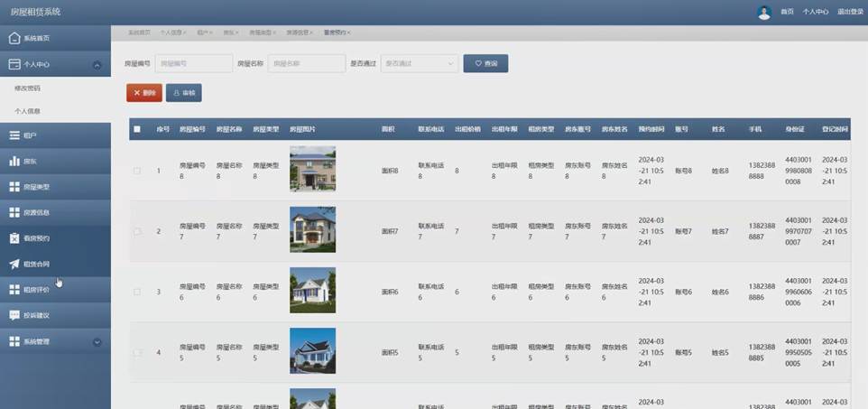This screenshot has width=868, height=409.
Task: Close the 租户 tab via its x
Action: coord(210,33)
